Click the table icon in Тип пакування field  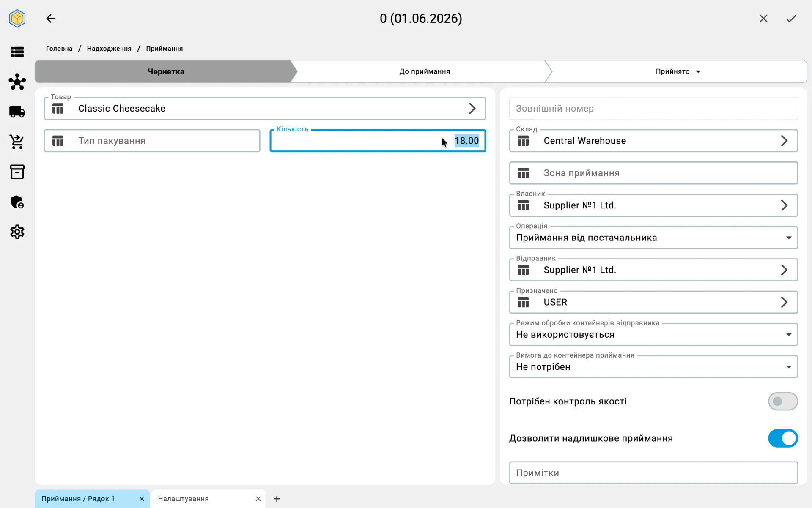[58, 141]
